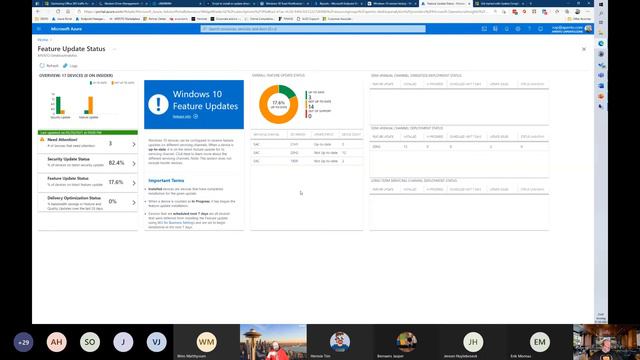Viewport: 640px width, 360px height.
Task: Select the 20H2 row in semi-annual deployment table
Action: [x=459, y=147]
